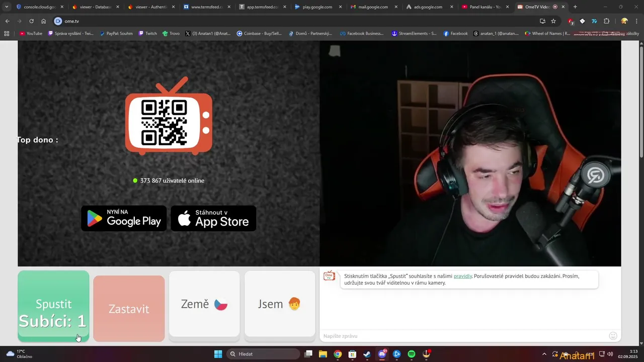
Task: Open the taskbar clock and date
Action: [629, 354]
